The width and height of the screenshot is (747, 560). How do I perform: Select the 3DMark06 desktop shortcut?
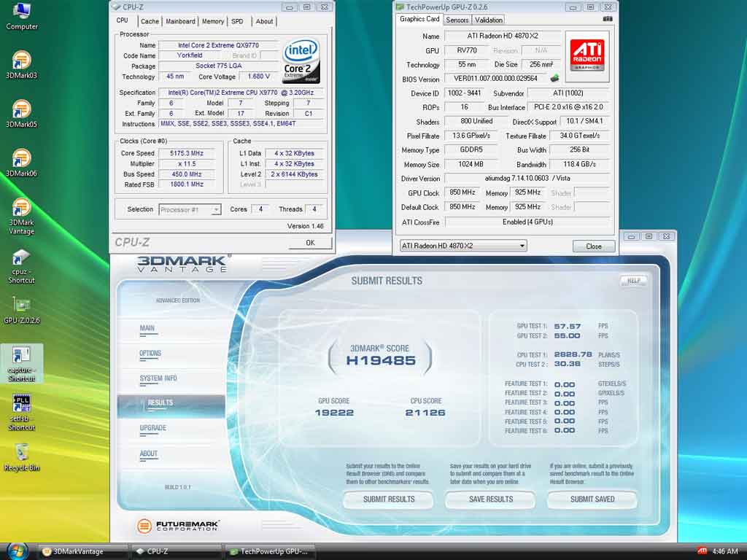21,163
